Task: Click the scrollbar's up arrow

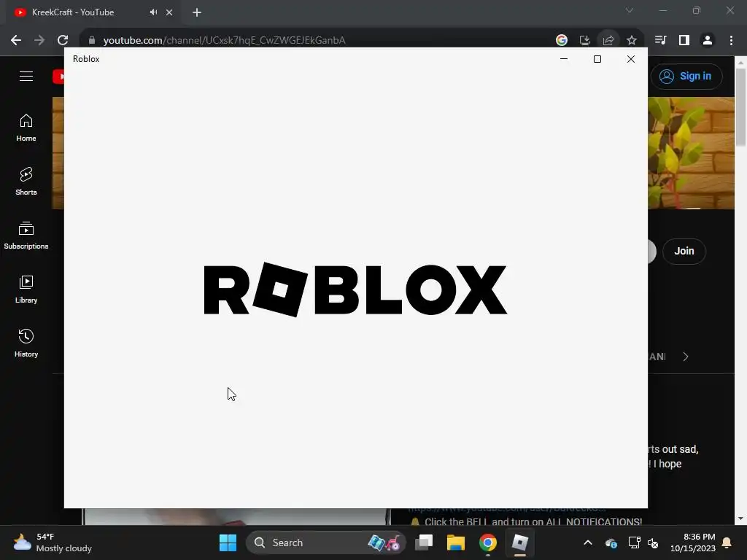Action: pyautogui.click(x=740, y=62)
